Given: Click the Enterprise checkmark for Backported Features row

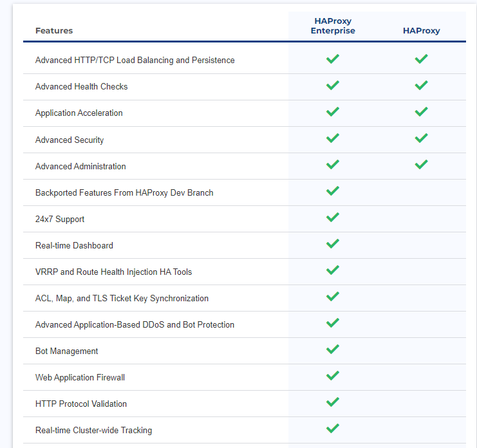Looking at the screenshot, I should (333, 191).
